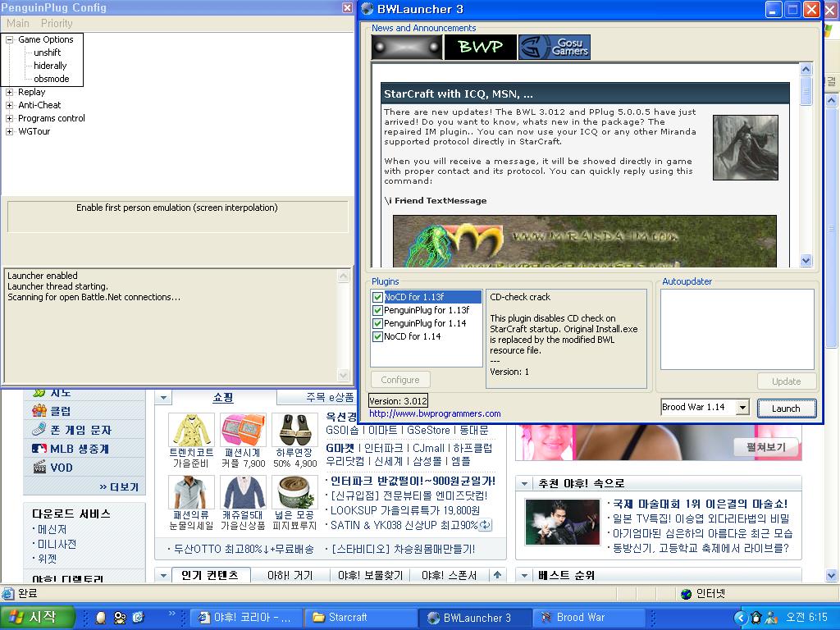The width and height of the screenshot is (840, 630).
Task: Click the Configure button under Plugins
Action: 400,380
